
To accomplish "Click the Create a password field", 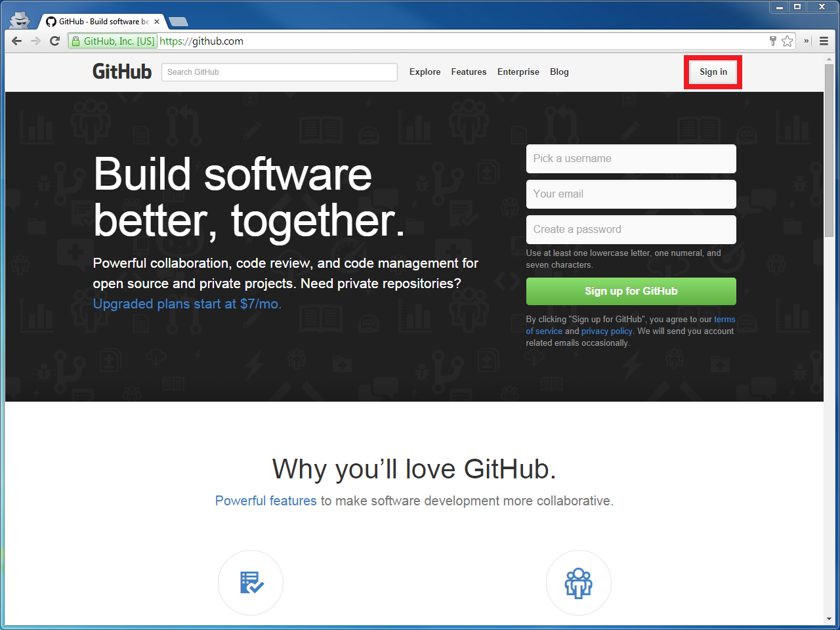I will click(x=631, y=230).
